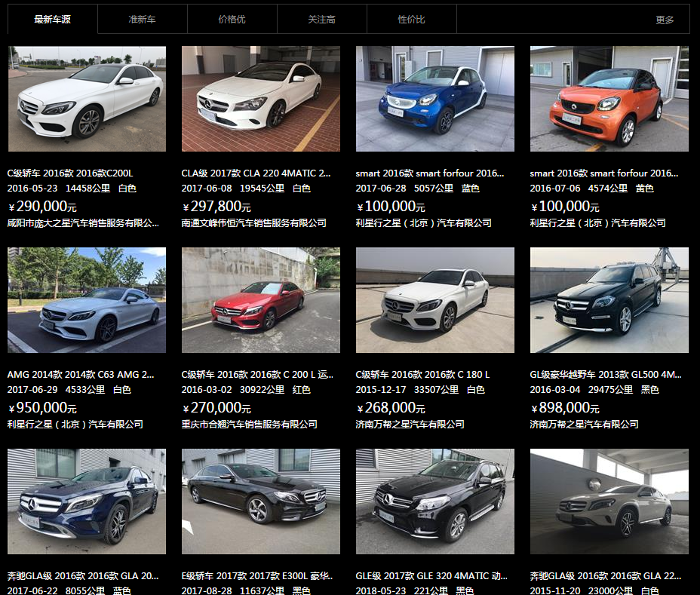Click the price ¥950,000元
The height and width of the screenshot is (595, 700).
click(42, 407)
